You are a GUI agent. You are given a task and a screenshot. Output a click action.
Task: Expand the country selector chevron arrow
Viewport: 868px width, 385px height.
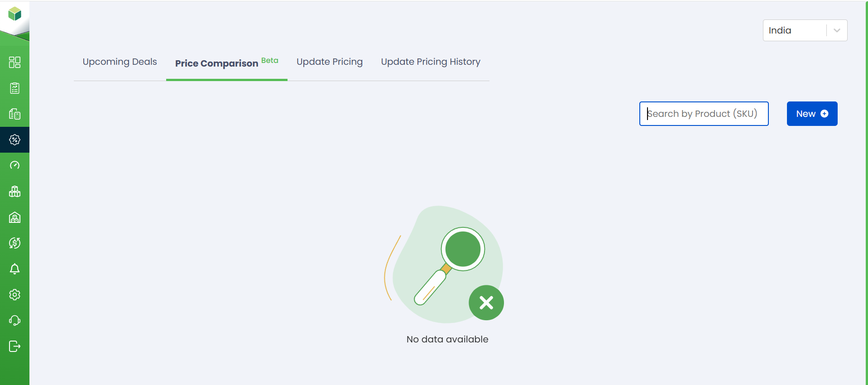(x=837, y=30)
